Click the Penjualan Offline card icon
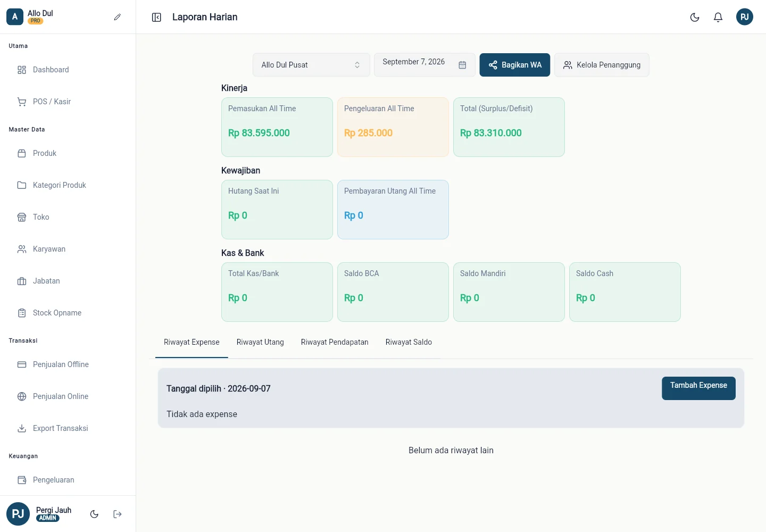Image resolution: width=766 pixels, height=532 pixels. pyautogui.click(x=22, y=364)
